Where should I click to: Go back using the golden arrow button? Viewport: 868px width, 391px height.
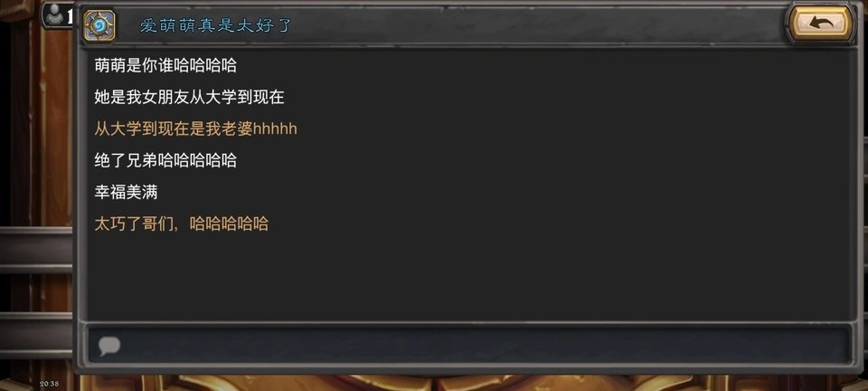click(x=821, y=24)
